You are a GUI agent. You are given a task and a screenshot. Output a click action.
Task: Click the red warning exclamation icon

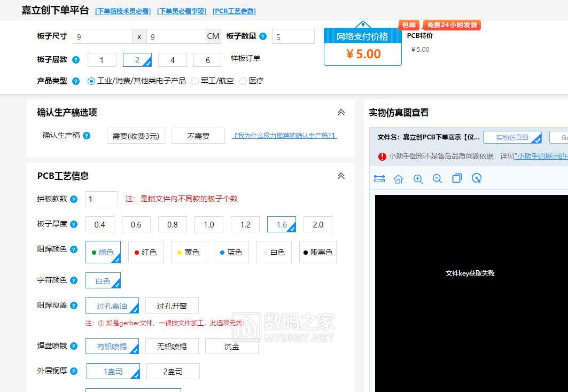[x=382, y=156]
